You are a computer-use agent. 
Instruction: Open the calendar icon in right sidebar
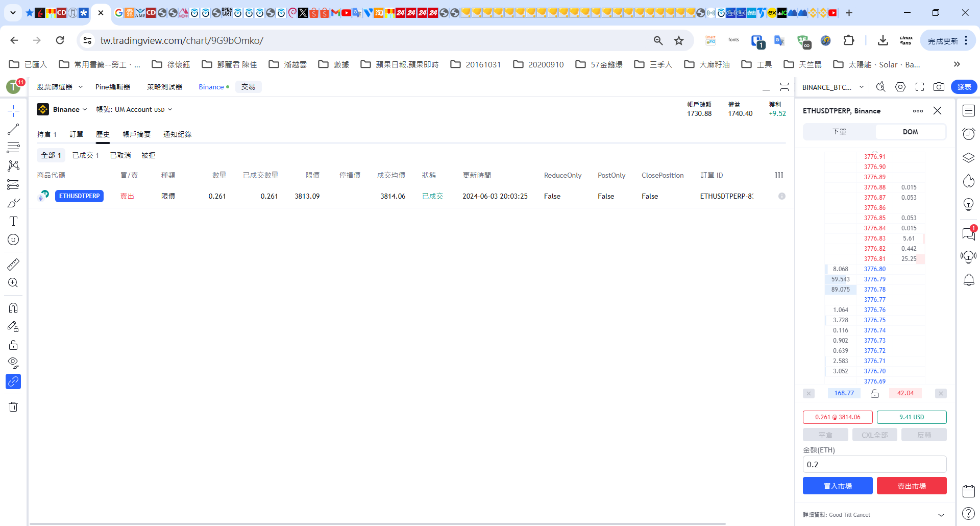coord(969,491)
